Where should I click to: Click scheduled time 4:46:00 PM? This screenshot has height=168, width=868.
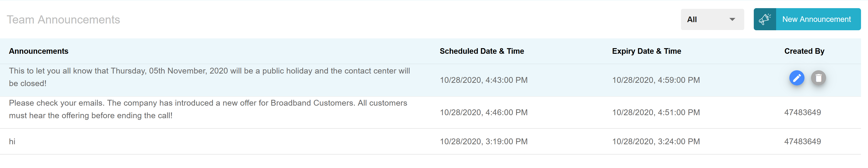pyautogui.click(x=483, y=112)
